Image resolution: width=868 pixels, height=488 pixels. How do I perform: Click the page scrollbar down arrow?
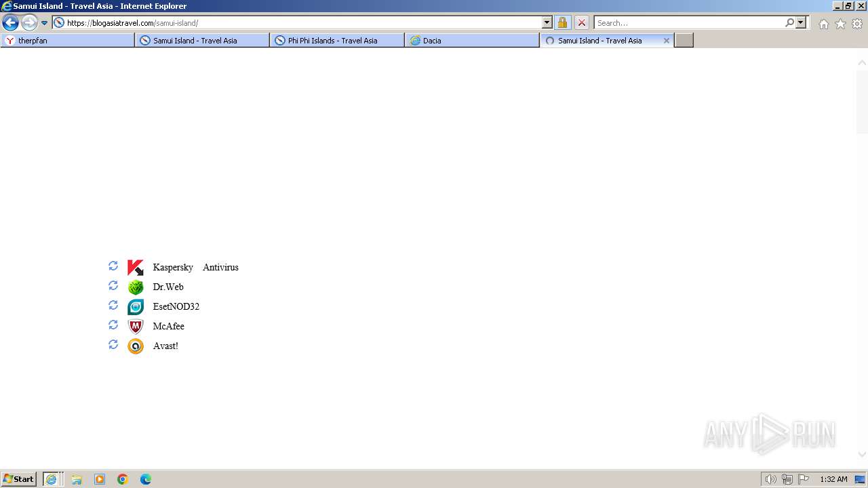[x=862, y=454]
